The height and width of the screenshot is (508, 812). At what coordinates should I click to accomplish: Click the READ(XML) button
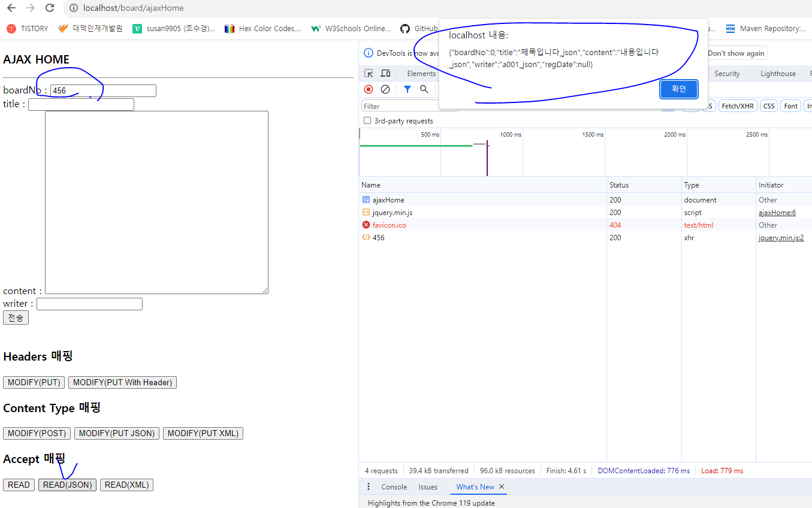click(x=127, y=485)
